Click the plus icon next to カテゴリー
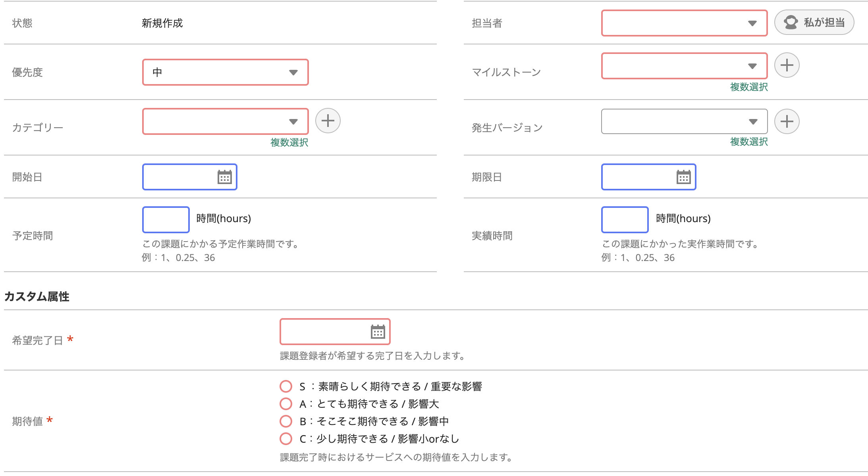The image size is (868, 476). click(328, 121)
